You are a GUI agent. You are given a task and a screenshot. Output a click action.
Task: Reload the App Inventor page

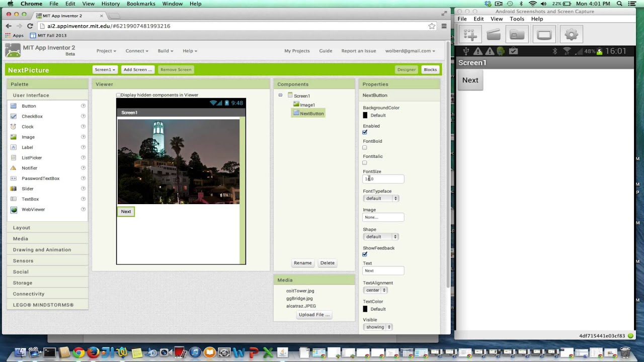30,26
